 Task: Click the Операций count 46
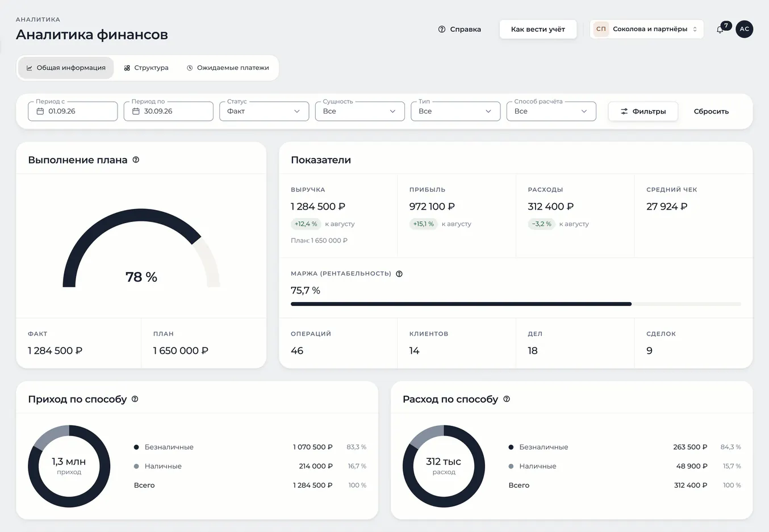pos(297,351)
